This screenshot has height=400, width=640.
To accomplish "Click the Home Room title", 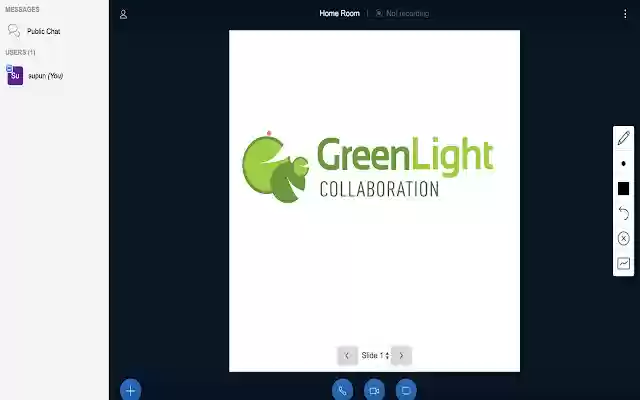I will pyautogui.click(x=340, y=13).
